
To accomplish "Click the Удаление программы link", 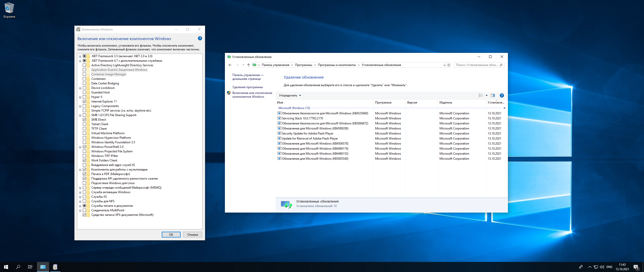I will pos(248,87).
